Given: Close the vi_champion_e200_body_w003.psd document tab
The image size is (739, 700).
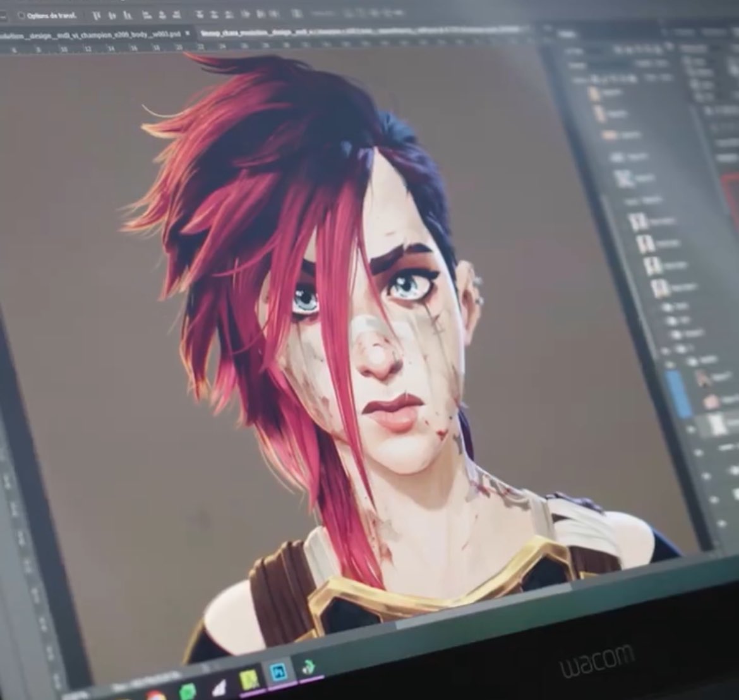Looking at the screenshot, I should coord(187,33).
